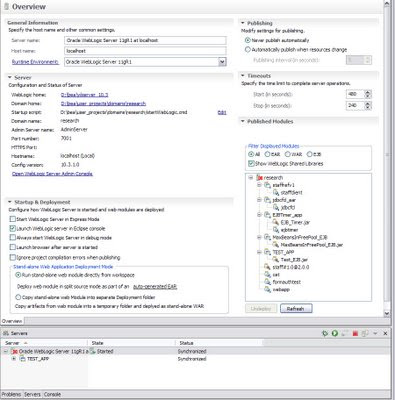395x400 pixels.
Task: Open the WebLogic home path link
Action: point(85,95)
